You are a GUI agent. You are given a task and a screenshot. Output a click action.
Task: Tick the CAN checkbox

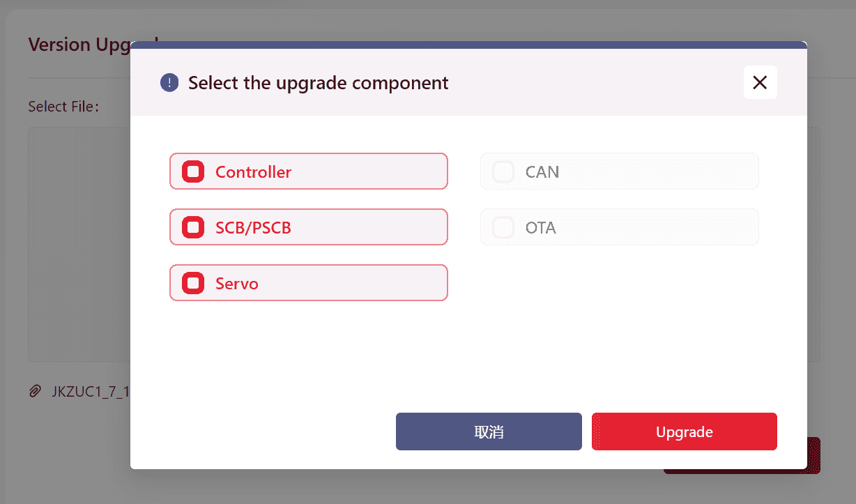503,171
